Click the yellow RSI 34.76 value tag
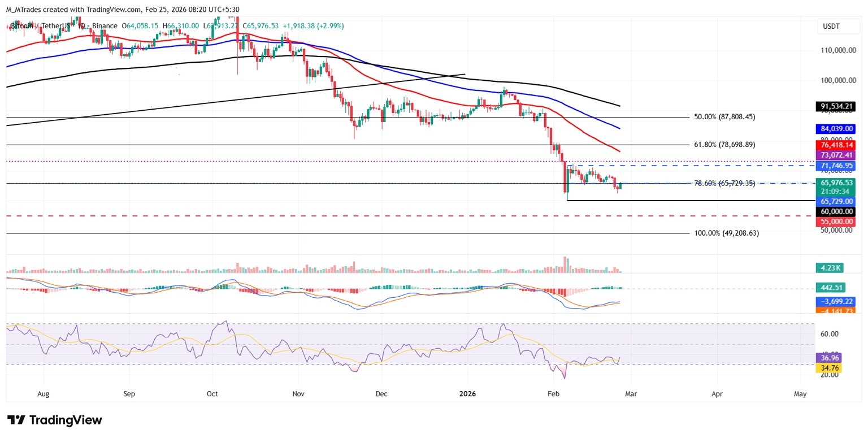 (x=828, y=368)
